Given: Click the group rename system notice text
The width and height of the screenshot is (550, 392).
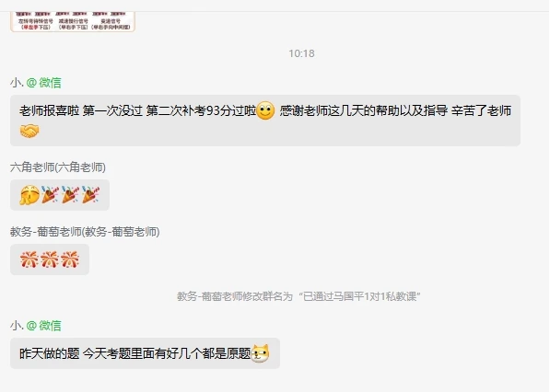Looking at the screenshot, I should point(298,296).
